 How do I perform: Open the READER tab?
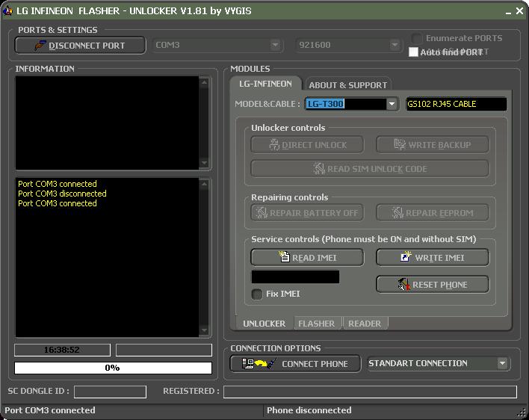click(x=365, y=324)
